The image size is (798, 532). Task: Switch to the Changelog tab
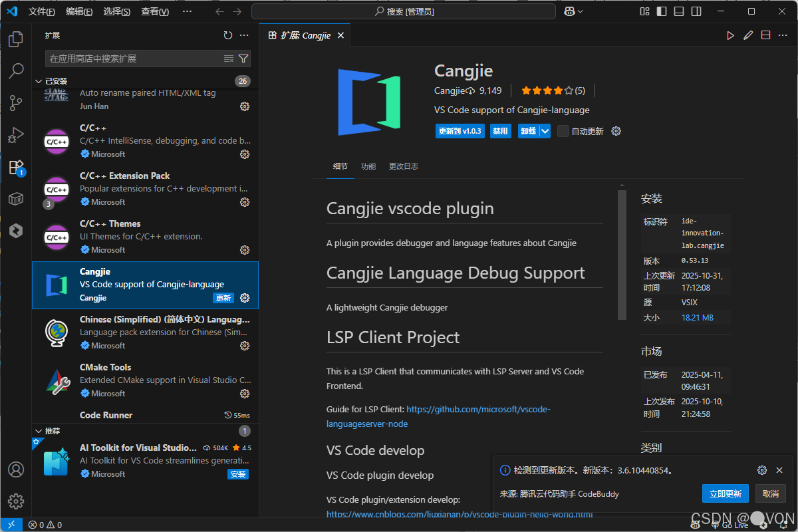(404, 166)
